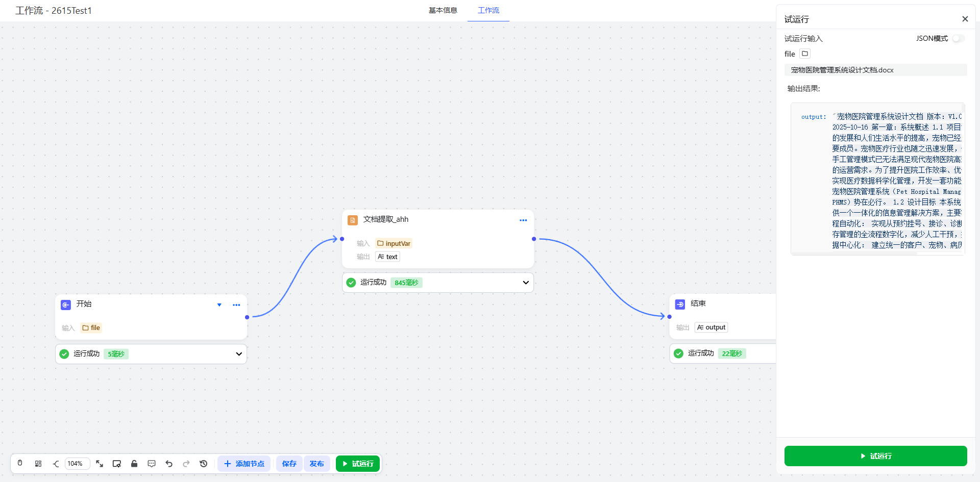
Task: Click the fit-to-screen expand arrows icon
Action: point(100,464)
